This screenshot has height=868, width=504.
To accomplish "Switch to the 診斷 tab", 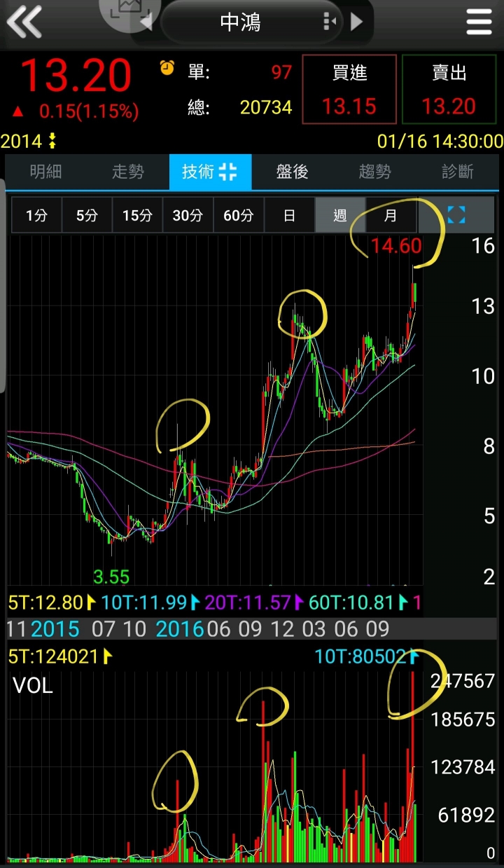I will coord(457,172).
